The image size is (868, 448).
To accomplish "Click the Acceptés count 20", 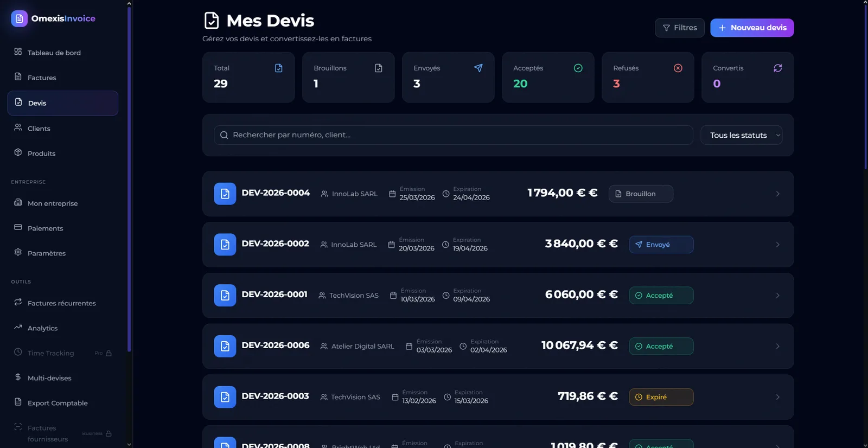I will 520,84.
